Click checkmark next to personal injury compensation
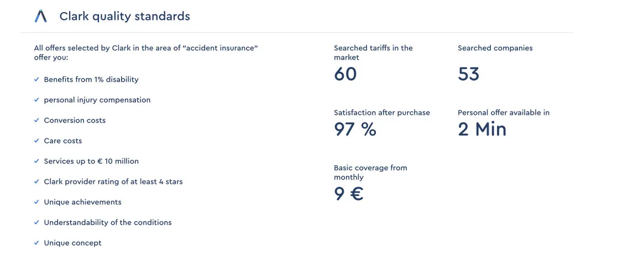Viewport: 644px width, 270px height. [x=36, y=100]
